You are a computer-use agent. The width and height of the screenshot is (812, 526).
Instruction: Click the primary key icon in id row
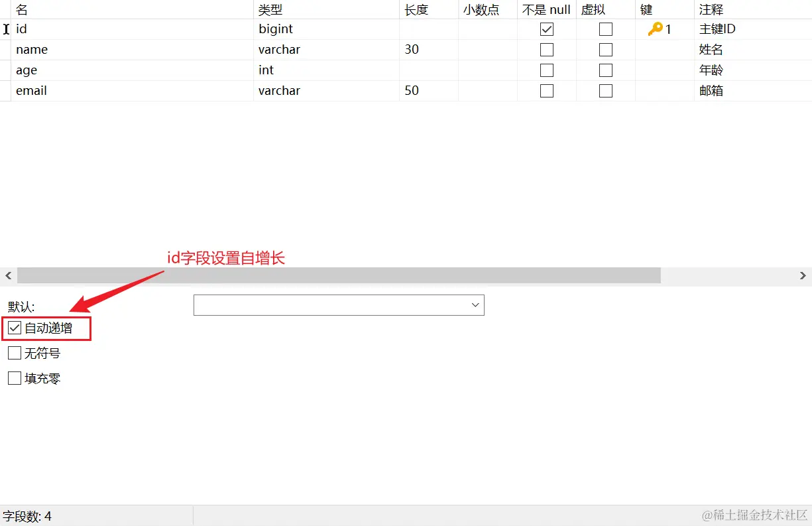[655, 29]
